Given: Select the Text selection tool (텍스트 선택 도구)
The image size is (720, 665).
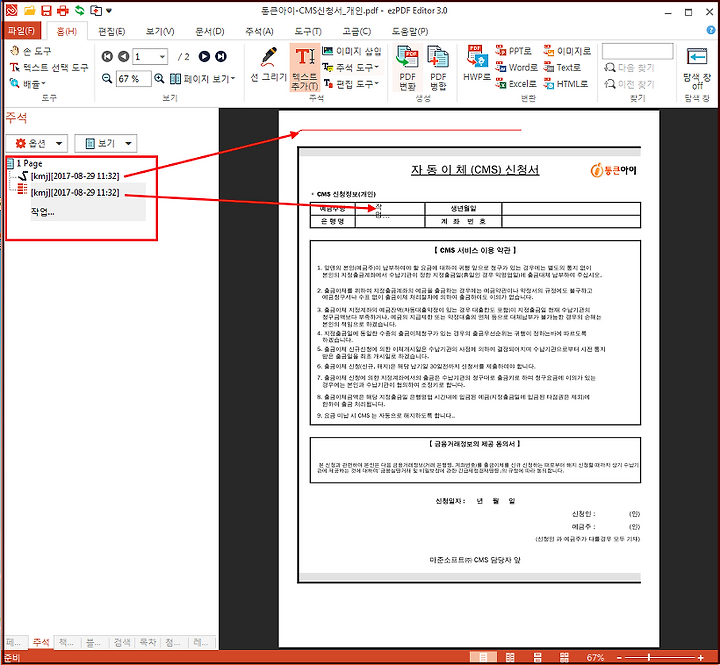Looking at the screenshot, I should pyautogui.click(x=49, y=68).
